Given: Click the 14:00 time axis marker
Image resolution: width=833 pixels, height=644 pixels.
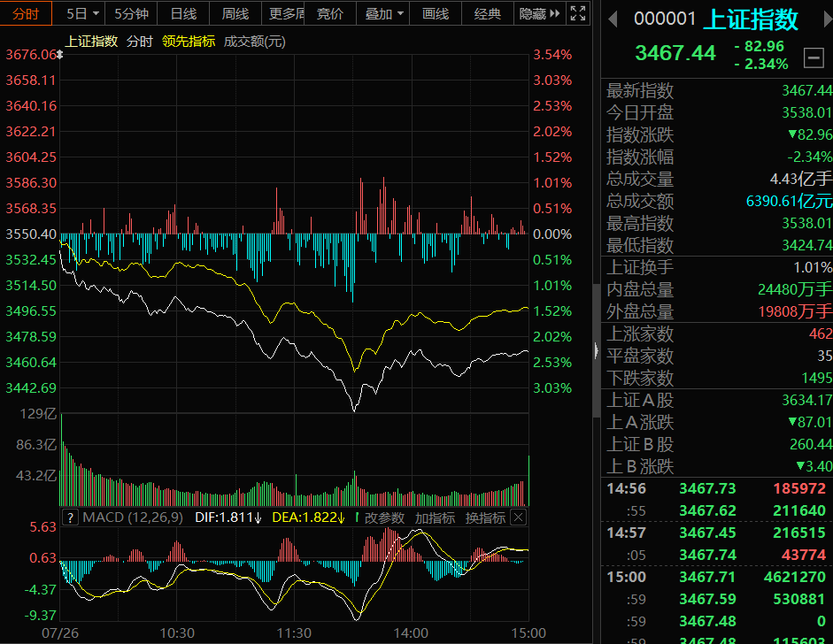Looking at the screenshot, I should [411, 633].
